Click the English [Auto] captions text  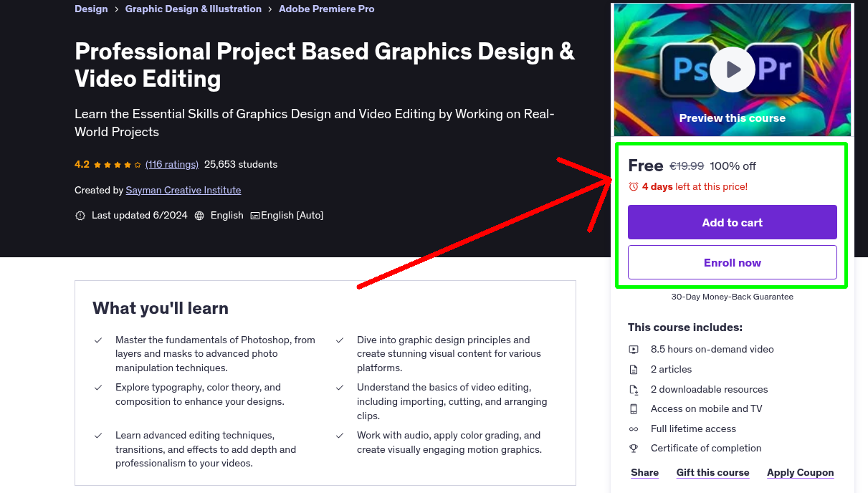(x=292, y=215)
